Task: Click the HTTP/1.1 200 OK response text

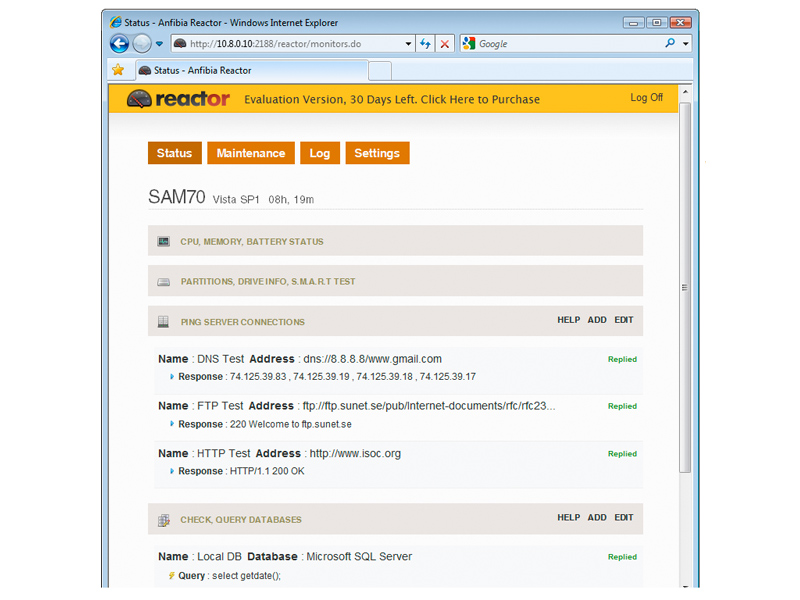Action: (267, 471)
